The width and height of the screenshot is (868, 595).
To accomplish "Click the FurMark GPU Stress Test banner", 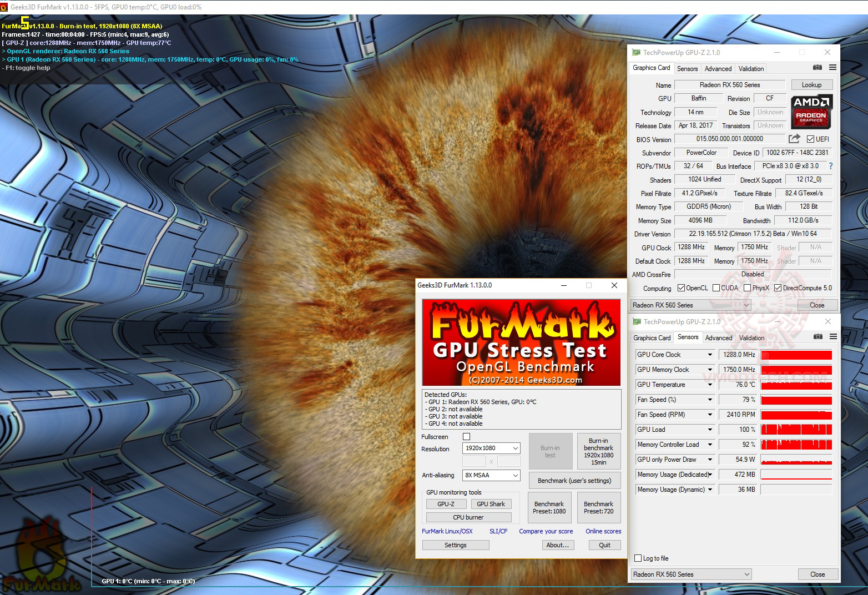I will point(521,342).
